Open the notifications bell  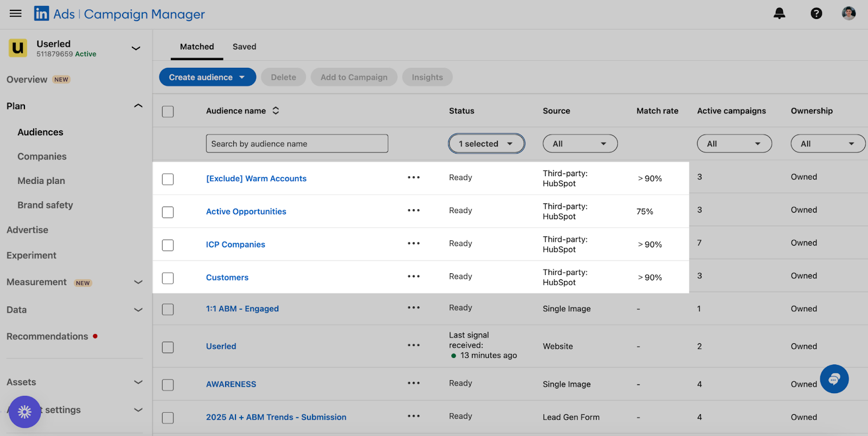(780, 14)
